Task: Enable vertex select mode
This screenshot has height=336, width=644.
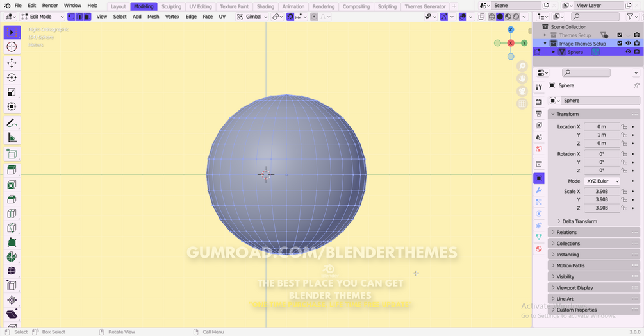Action: click(x=71, y=17)
